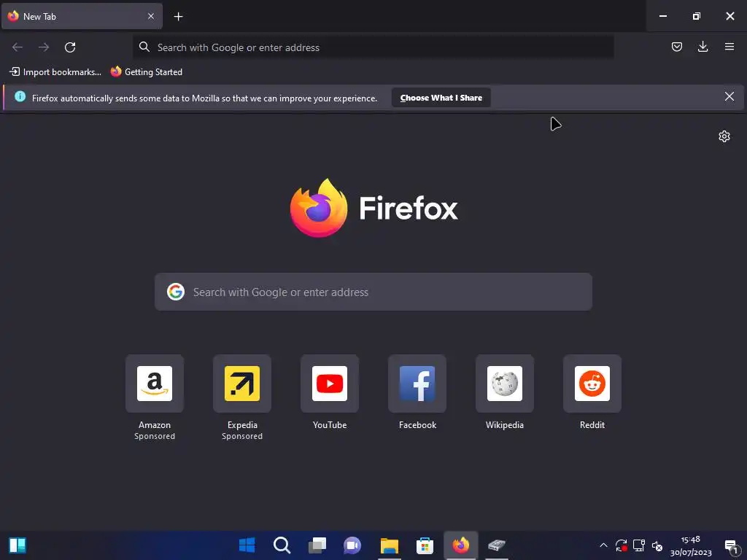Open Microsoft Store from taskbar
This screenshot has height=560, width=747.
(425, 545)
